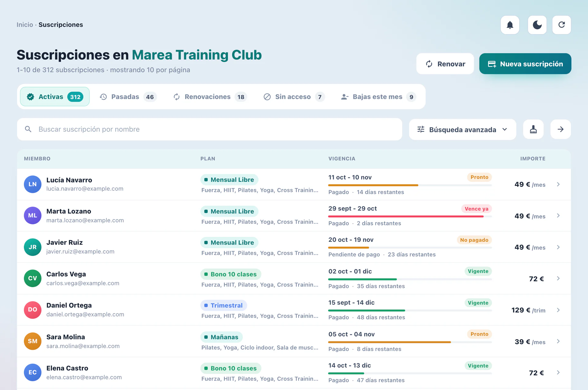This screenshot has width=588, height=390.
Task: Show the Sin acceso tab
Action: [294, 97]
